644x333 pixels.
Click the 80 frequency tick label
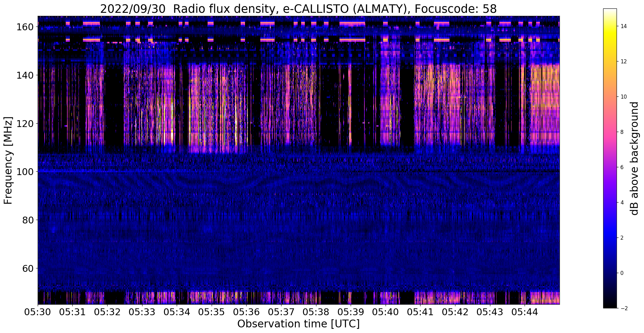click(x=28, y=220)
